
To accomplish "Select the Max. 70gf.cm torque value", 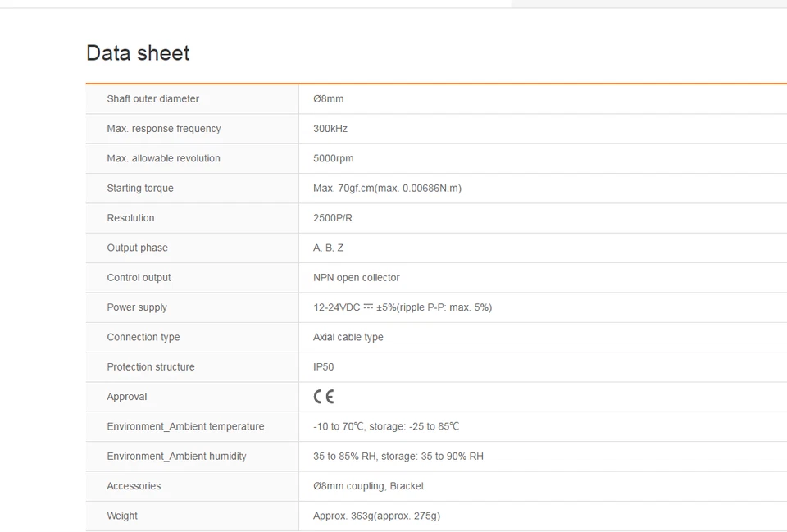I will point(387,189).
